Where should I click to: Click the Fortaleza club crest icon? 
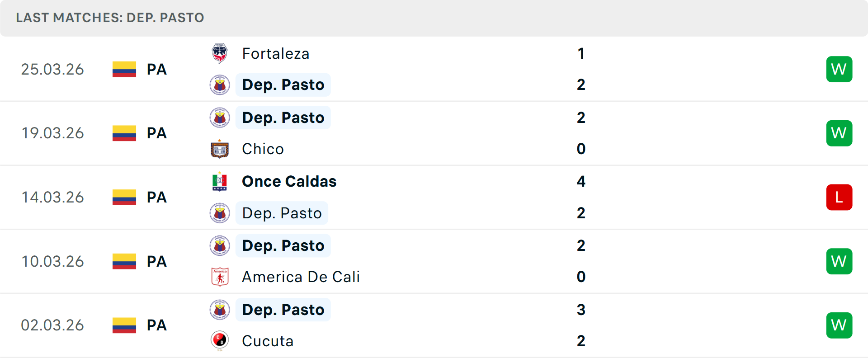[x=220, y=53]
